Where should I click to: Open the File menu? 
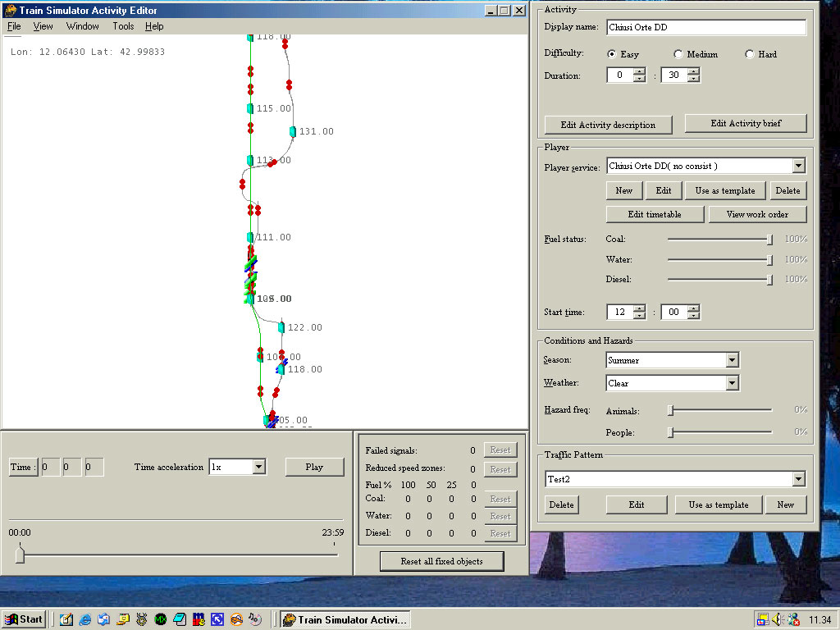pos(14,26)
